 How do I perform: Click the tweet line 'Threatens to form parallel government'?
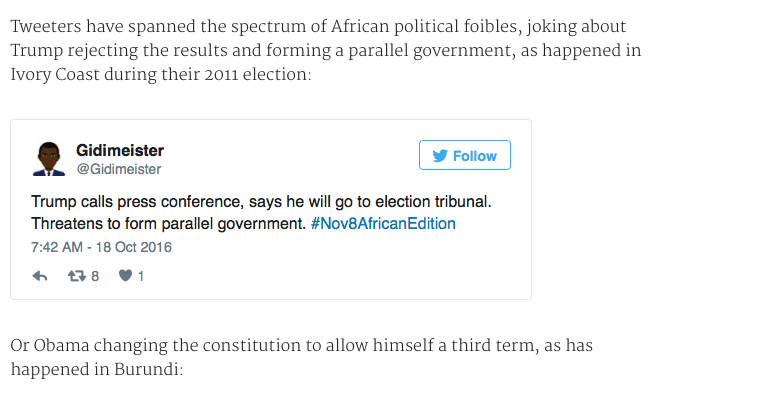[169, 224]
